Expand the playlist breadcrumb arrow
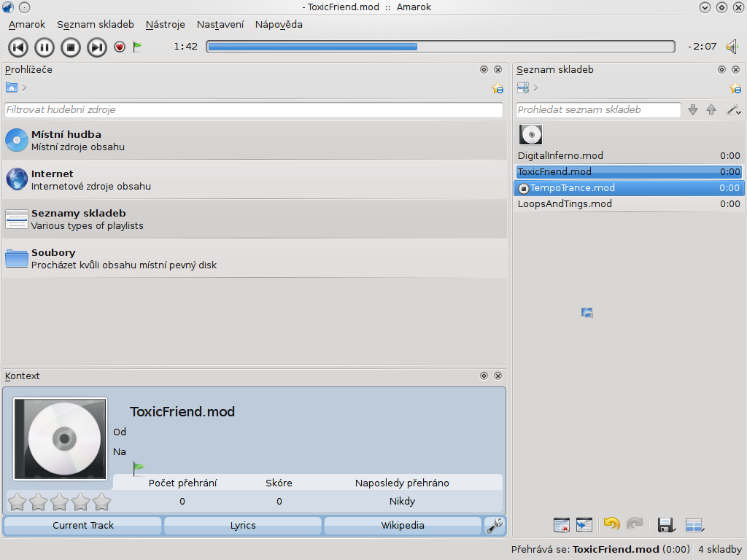The image size is (747, 560). coord(536,87)
